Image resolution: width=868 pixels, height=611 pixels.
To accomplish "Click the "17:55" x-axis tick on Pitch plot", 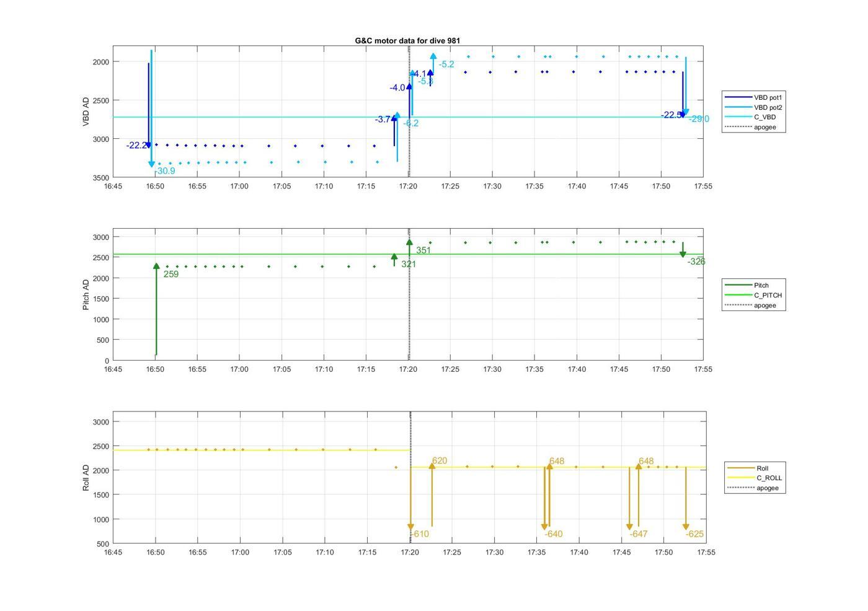I will 703,369.
